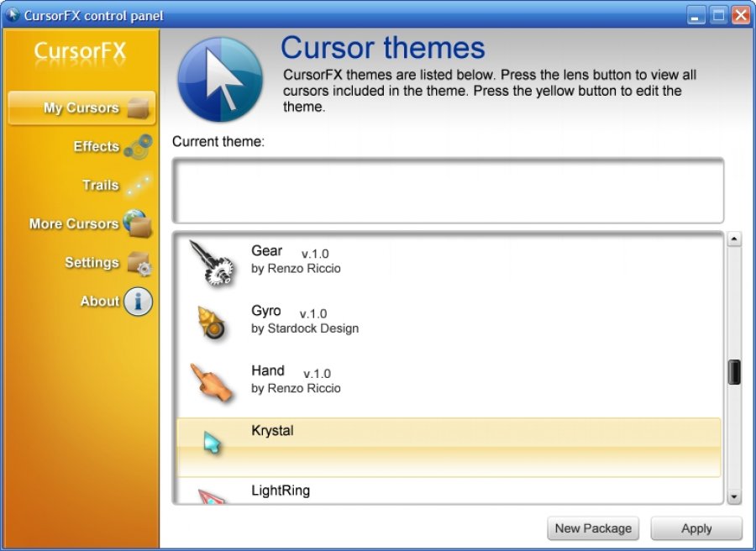Go to the Trails section
756x551 pixels.
click(100, 186)
